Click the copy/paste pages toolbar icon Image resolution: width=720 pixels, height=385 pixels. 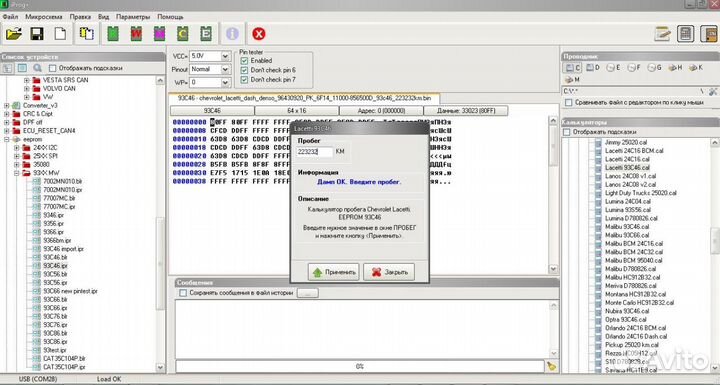pos(87,34)
